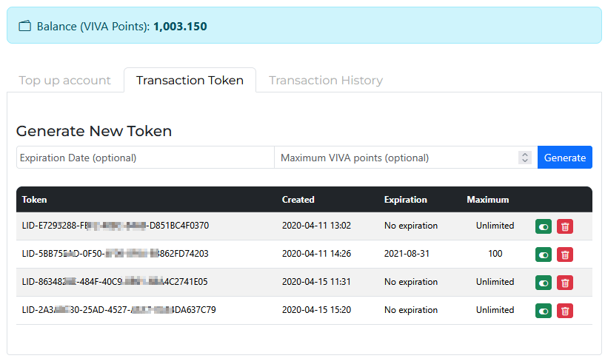Open the Top up account tab
Screen dimensions: 605x364
pos(65,81)
